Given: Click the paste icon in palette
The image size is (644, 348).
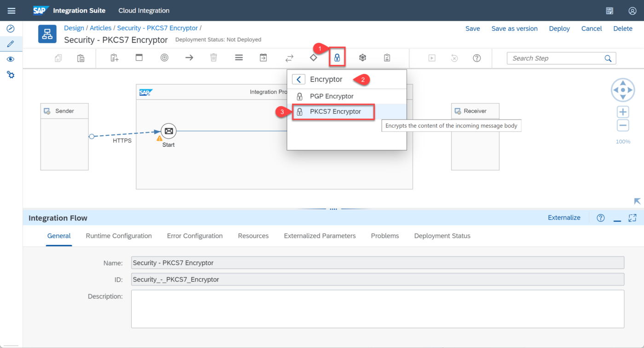Looking at the screenshot, I should coord(81,58).
